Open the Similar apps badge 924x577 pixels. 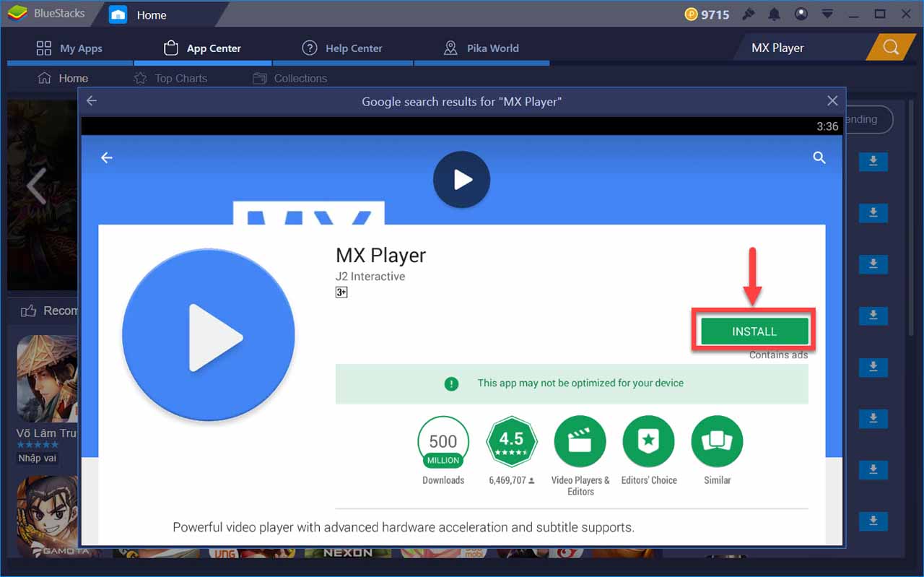(x=717, y=441)
